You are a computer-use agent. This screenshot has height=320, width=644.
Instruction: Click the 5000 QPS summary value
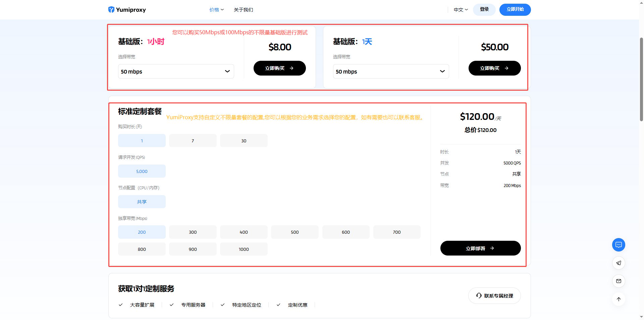tap(512, 163)
